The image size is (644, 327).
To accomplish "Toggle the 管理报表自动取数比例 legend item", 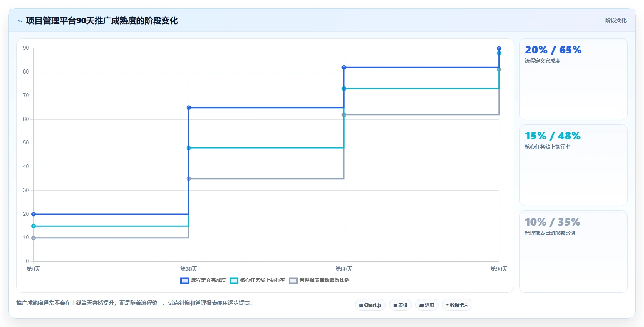I will (x=319, y=280).
